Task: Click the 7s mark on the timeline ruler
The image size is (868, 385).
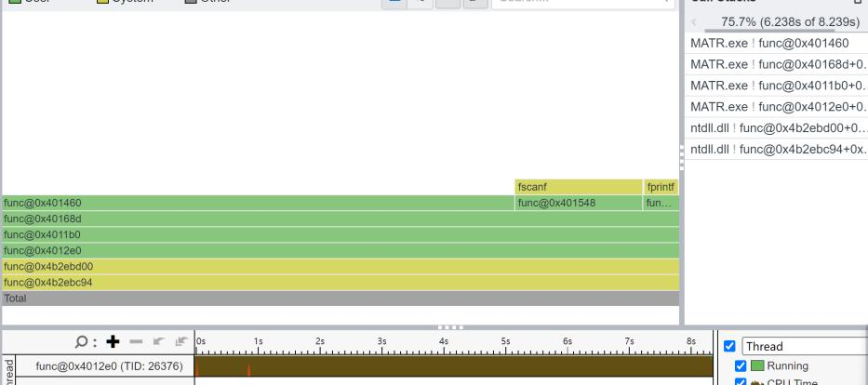Action: pyautogui.click(x=630, y=342)
